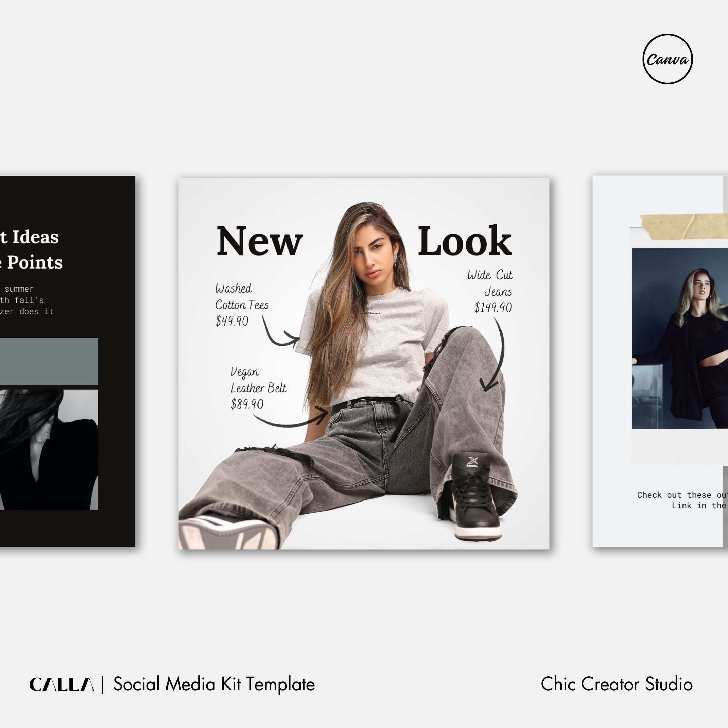Select the dark 'Ideas Points' template card
The height and width of the screenshot is (728, 728).
point(67,361)
